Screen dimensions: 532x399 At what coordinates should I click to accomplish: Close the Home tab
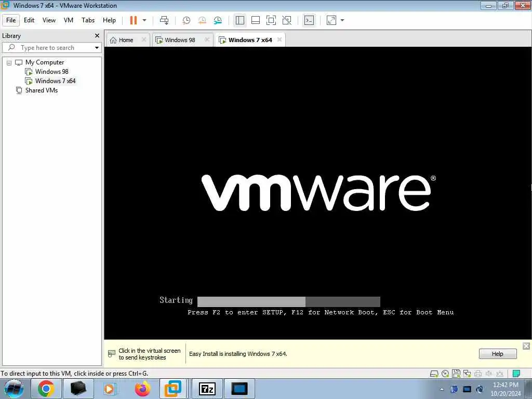pos(144,39)
